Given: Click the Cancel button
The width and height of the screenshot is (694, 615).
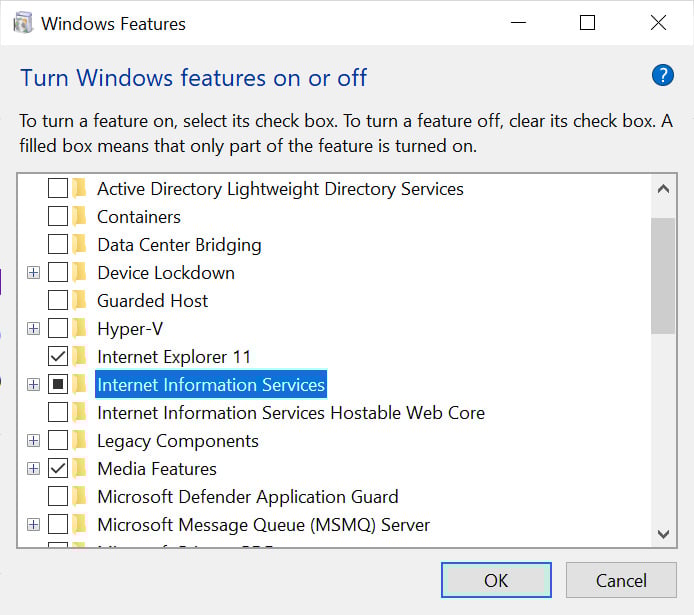Looking at the screenshot, I should tap(621, 580).
